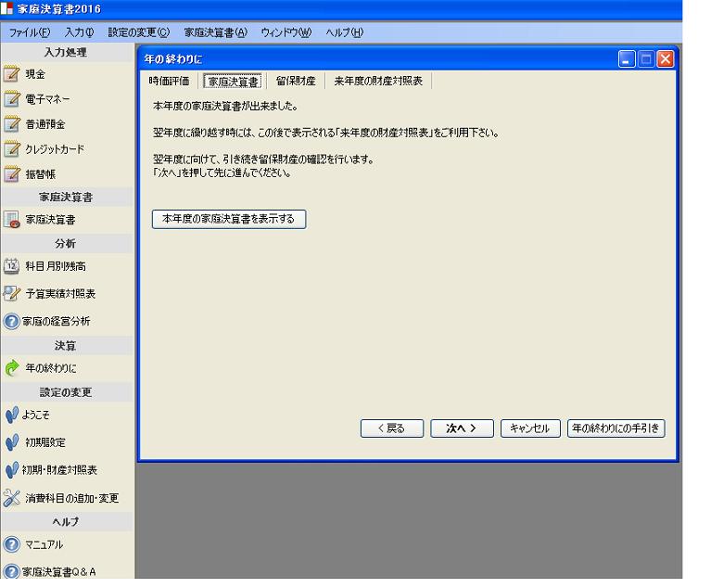The image size is (711, 588).
Task: Open the 現金 cash entry icon
Action: click(x=12, y=74)
